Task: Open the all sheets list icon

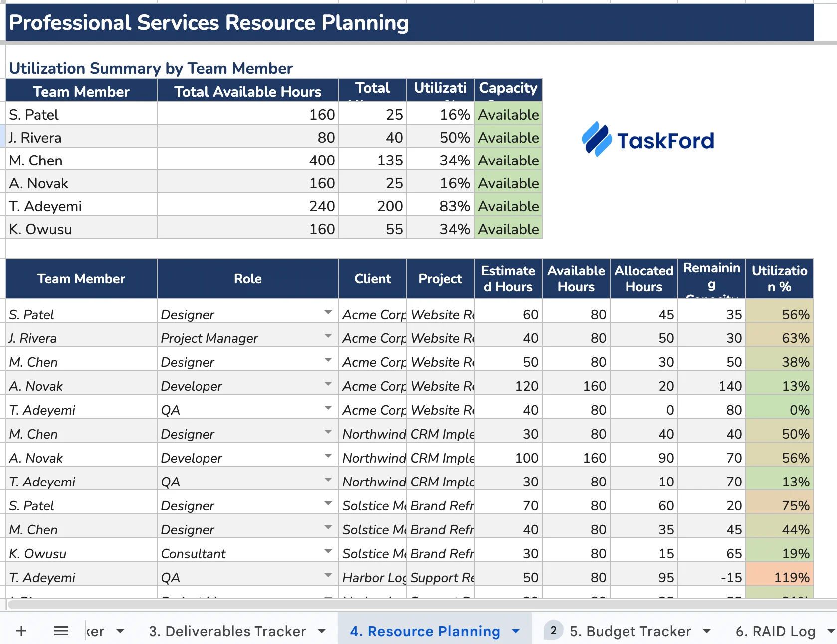Action: [61, 631]
